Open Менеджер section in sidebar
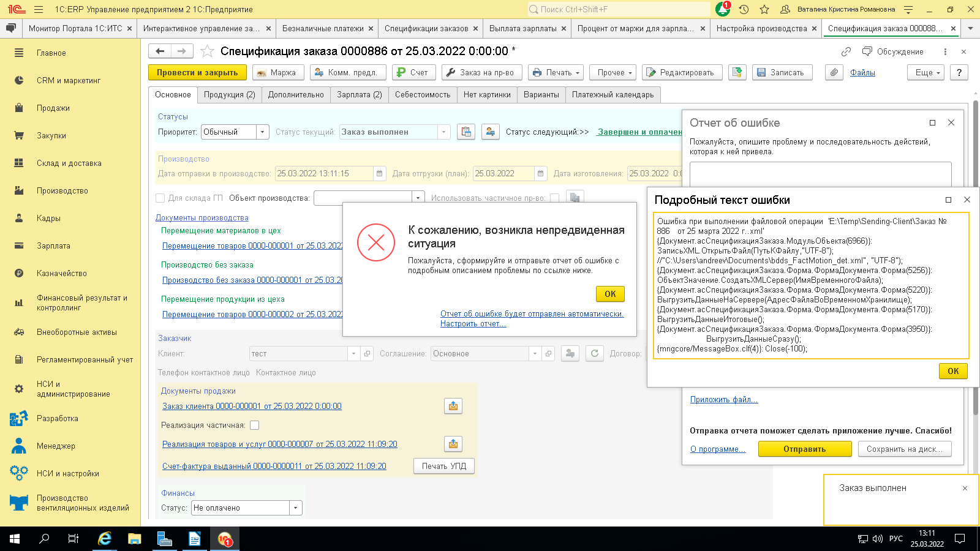 coord(56,446)
